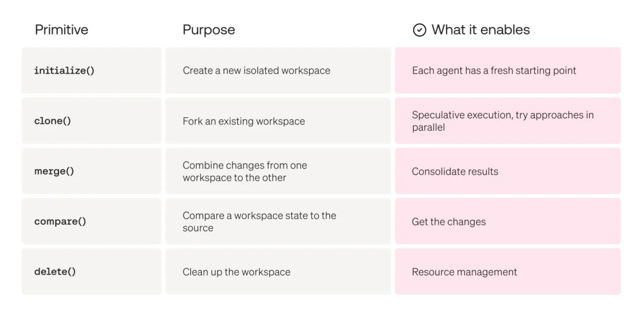Select the clone() primitive cell

coord(92,121)
